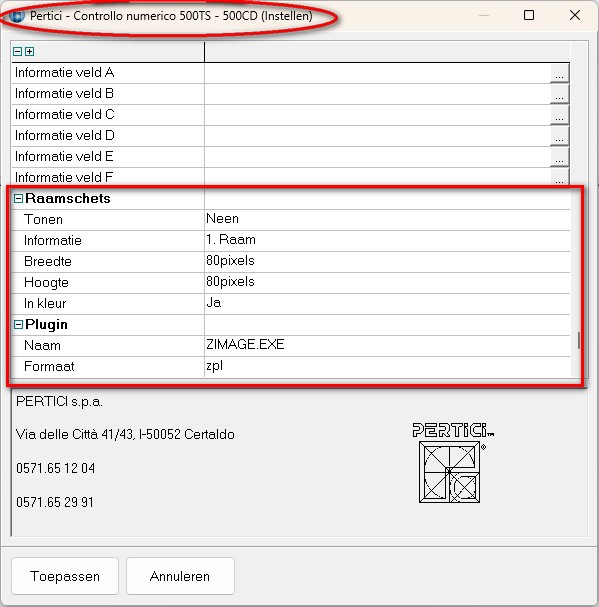Viewport: 599px width, 607px height.
Task: Click the Pertici logo image
Action: click(453, 462)
